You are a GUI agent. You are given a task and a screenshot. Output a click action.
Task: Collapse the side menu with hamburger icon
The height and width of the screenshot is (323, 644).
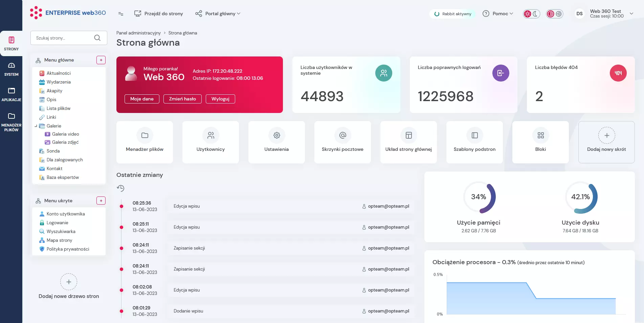click(121, 14)
